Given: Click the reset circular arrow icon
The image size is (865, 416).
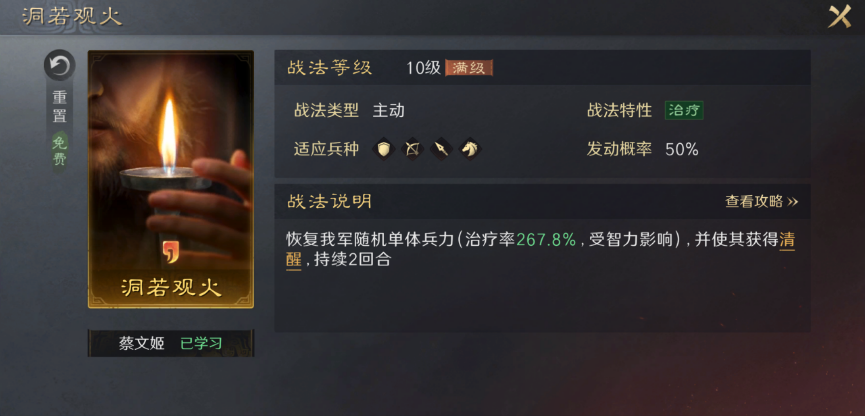Looking at the screenshot, I should click(x=60, y=66).
